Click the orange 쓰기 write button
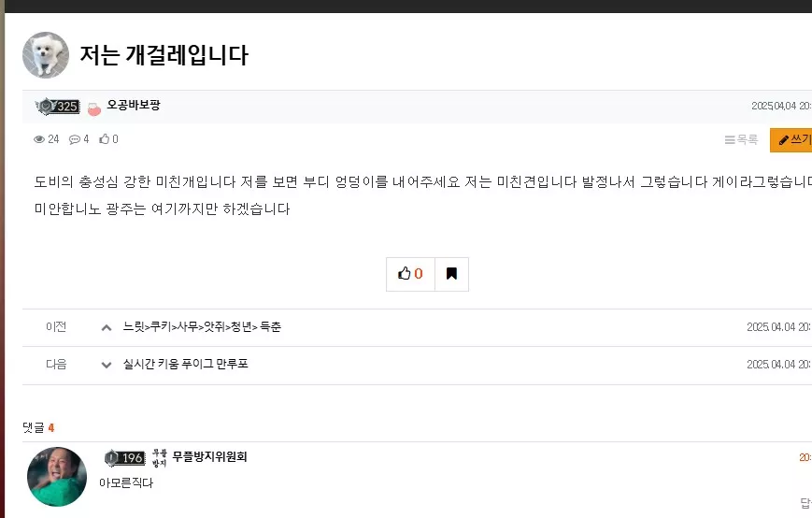Screen dimensions: 812x518 coord(791,140)
